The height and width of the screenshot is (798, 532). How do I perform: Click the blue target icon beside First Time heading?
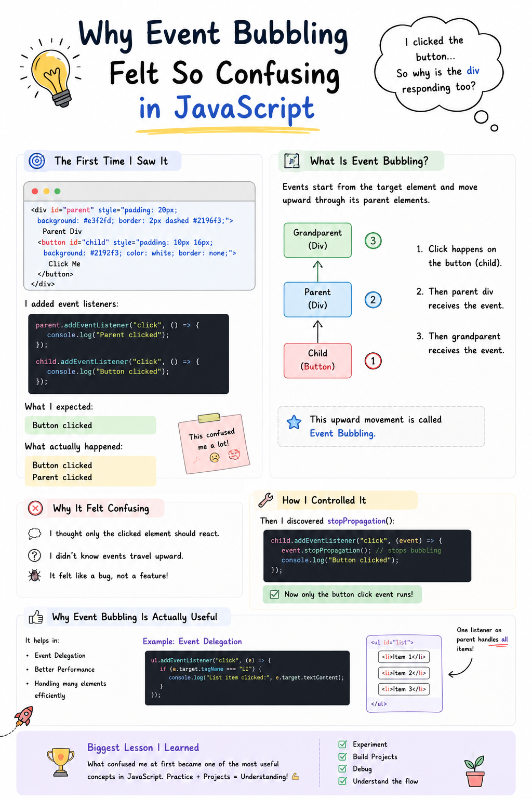(36, 161)
